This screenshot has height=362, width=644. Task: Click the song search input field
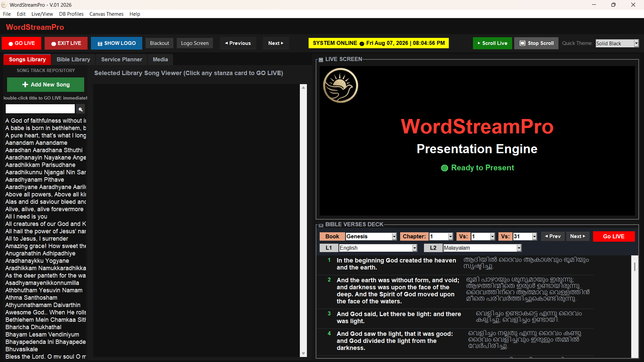tap(40, 109)
